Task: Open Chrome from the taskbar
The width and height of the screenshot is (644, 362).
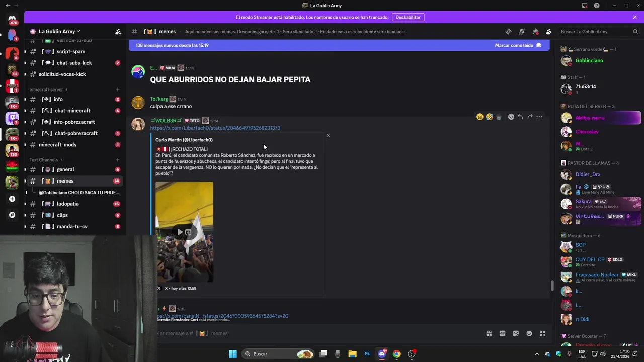Action: [x=397, y=354]
